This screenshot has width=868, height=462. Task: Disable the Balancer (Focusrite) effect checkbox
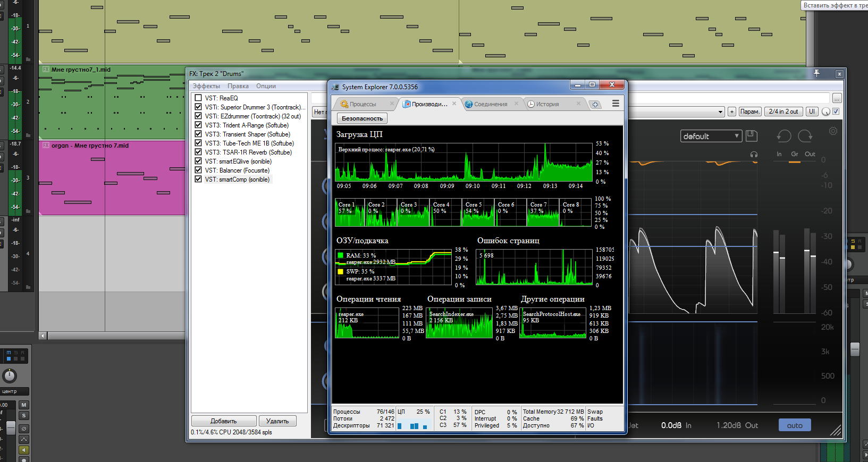tap(198, 170)
